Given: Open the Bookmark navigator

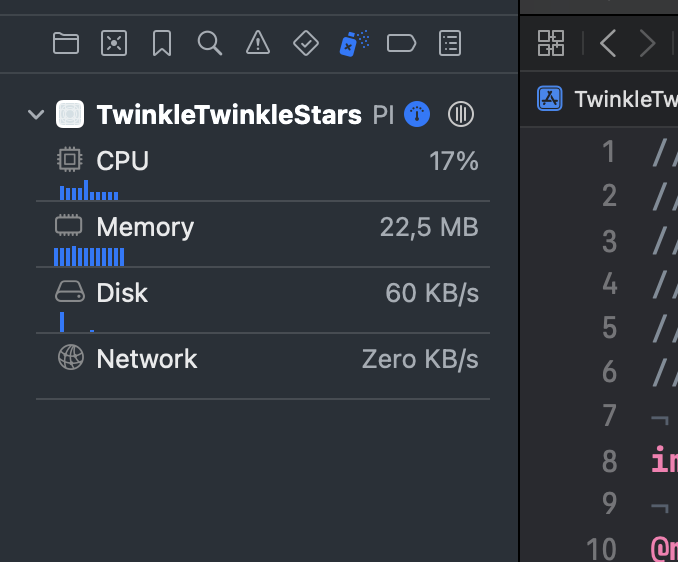Looking at the screenshot, I should pos(162,42).
